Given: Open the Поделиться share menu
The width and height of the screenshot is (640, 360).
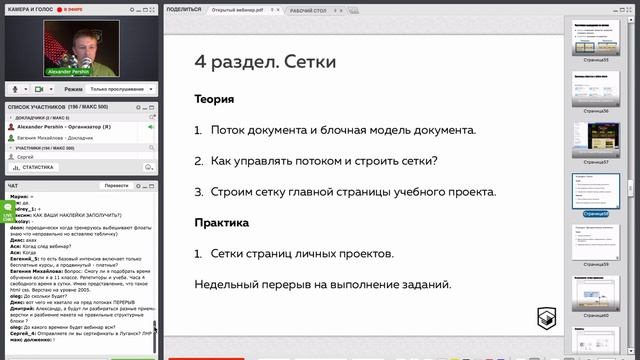Looking at the screenshot, I should [x=184, y=9].
